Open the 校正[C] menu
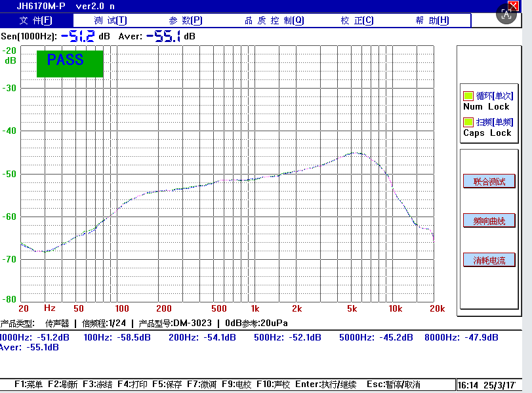 tap(357, 20)
